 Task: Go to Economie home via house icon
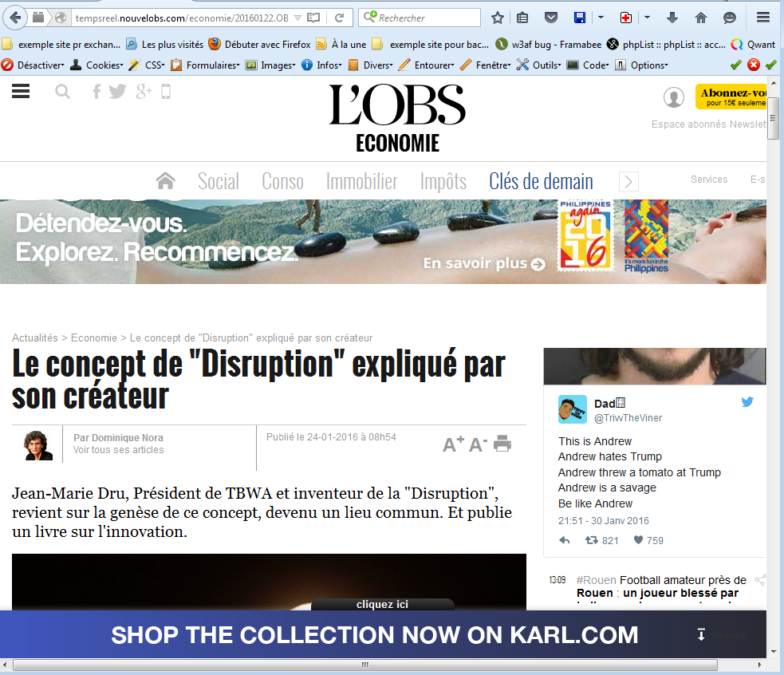click(x=166, y=180)
